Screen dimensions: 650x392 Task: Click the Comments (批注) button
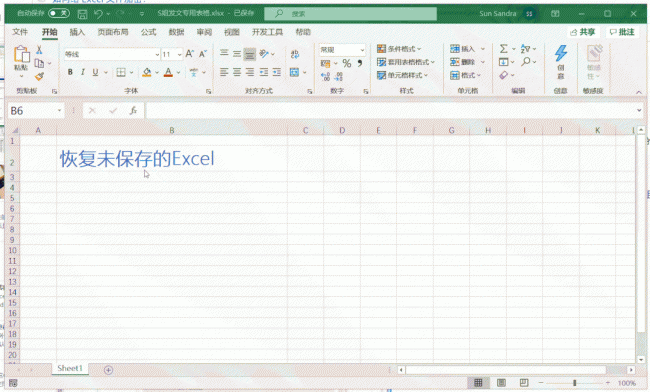click(622, 32)
